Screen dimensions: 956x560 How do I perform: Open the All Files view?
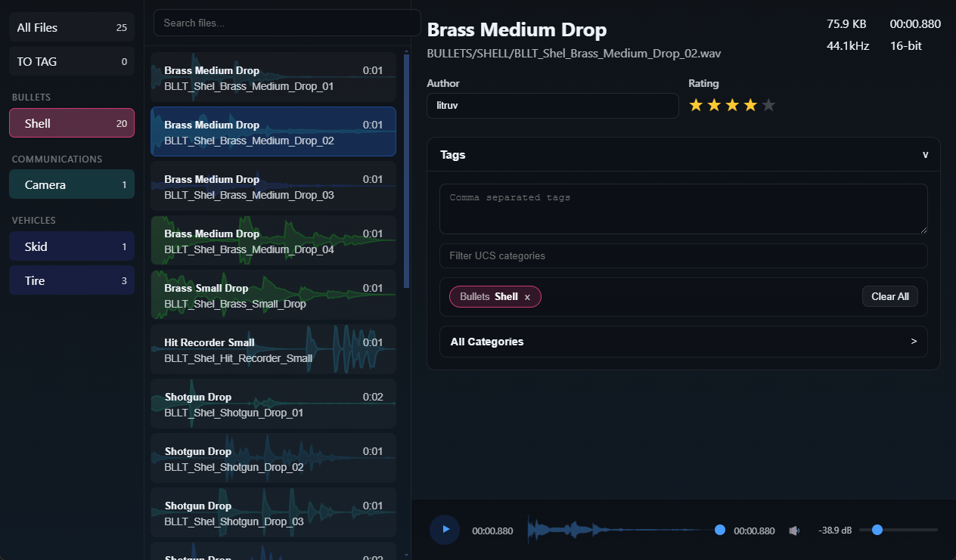(x=72, y=27)
